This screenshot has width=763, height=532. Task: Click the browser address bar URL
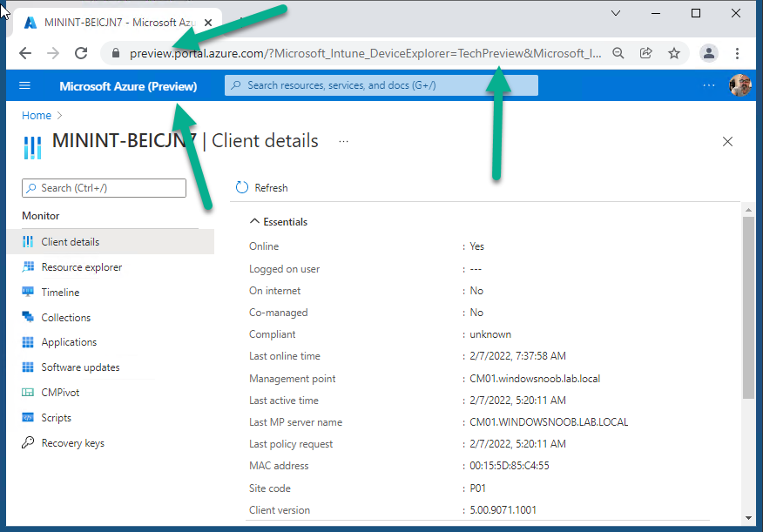(365, 53)
